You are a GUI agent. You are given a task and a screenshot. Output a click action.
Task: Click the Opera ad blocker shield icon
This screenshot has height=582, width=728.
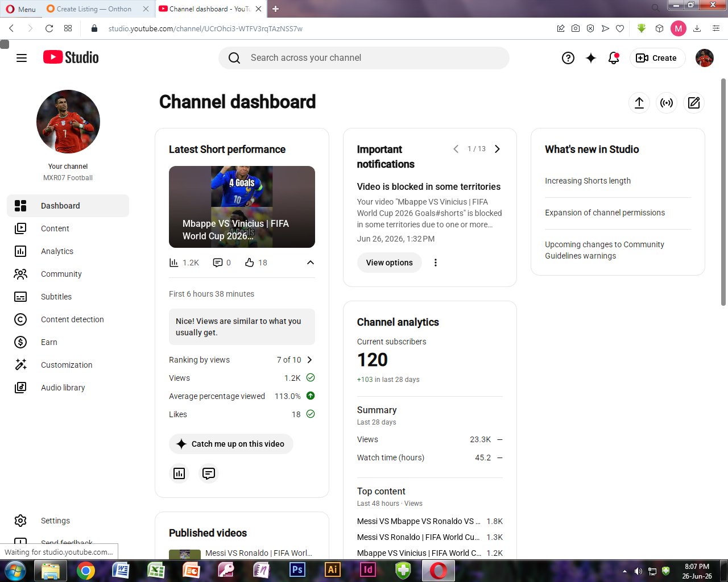[x=590, y=28]
